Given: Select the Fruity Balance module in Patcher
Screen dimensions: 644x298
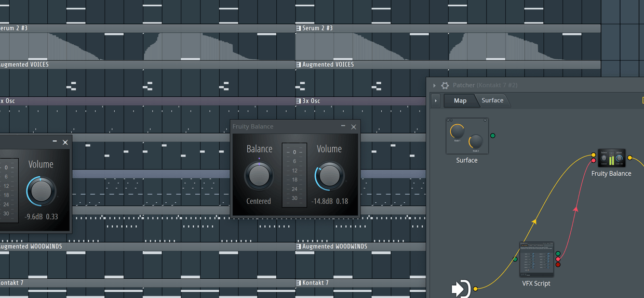Looking at the screenshot, I should 611,158.
